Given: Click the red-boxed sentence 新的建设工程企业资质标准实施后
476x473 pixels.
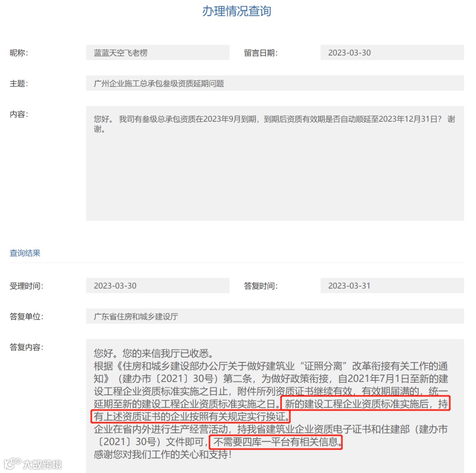Looking at the screenshot, I should (x=357, y=404).
